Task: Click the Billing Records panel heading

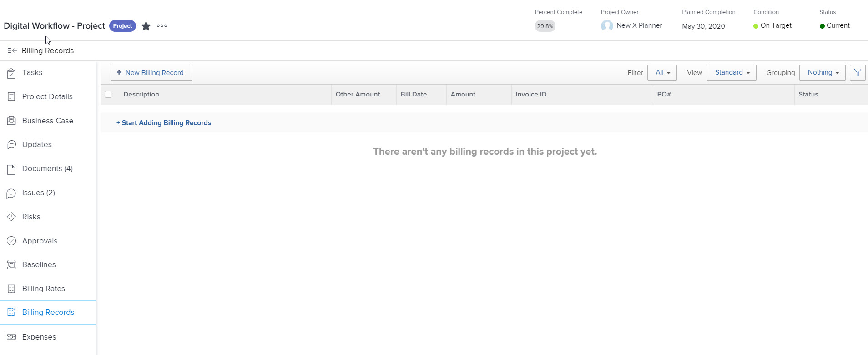Action: [48, 51]
